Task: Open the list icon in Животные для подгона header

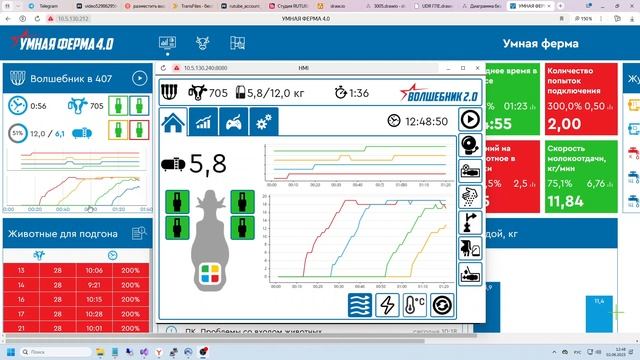Action: click(x=139, y=233)
